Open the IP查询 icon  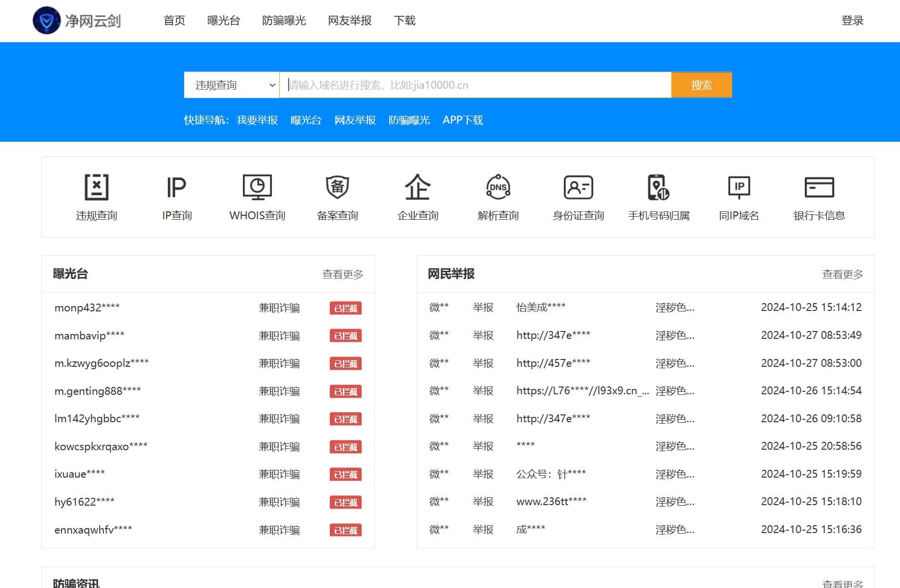(x=177, y=187)
